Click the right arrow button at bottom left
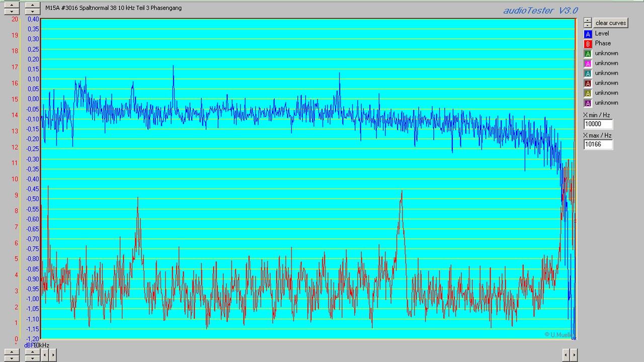Image resolution: width=644 pixels, height=362 pixels. (x=52, y=355)
